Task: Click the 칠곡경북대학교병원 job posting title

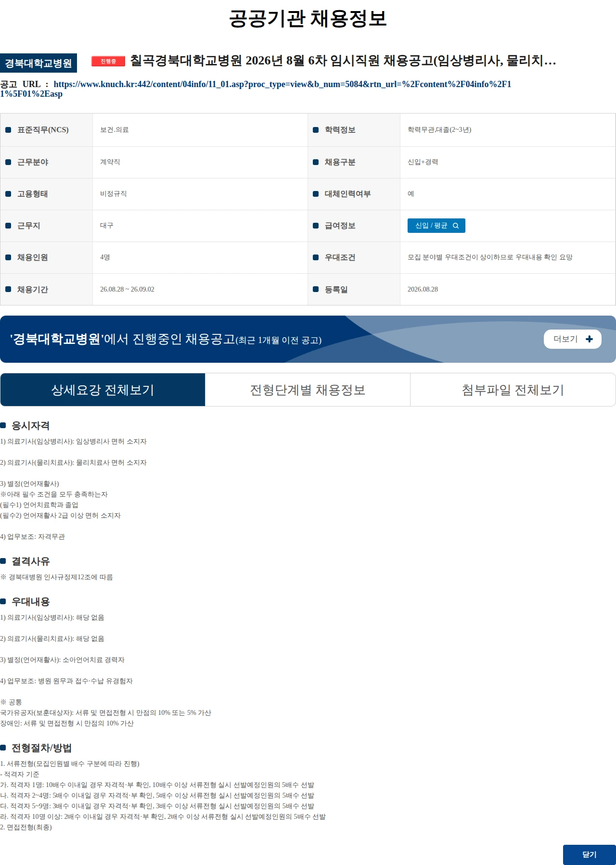Action: (x=343, y=61)
